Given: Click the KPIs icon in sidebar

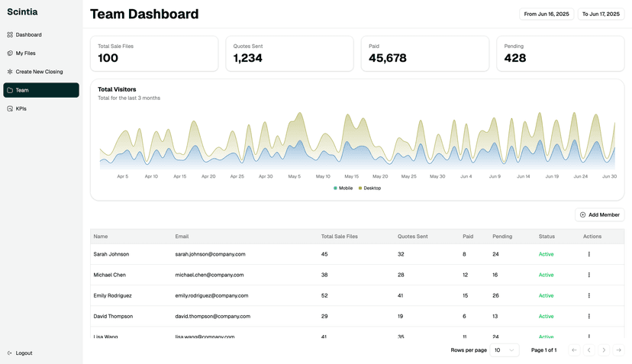Looking at the screenshot, I should [10, 109].
